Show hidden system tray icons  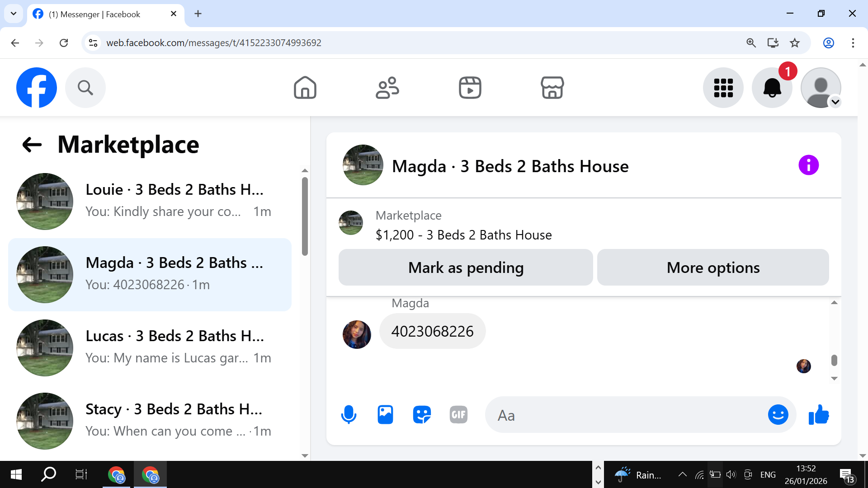coord(682,474)
